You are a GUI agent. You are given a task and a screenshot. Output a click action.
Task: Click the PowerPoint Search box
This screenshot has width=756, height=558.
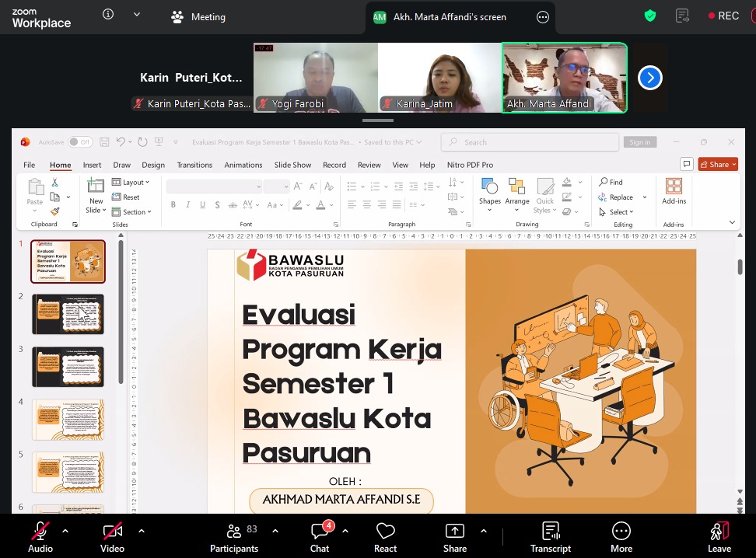[530, 142]
